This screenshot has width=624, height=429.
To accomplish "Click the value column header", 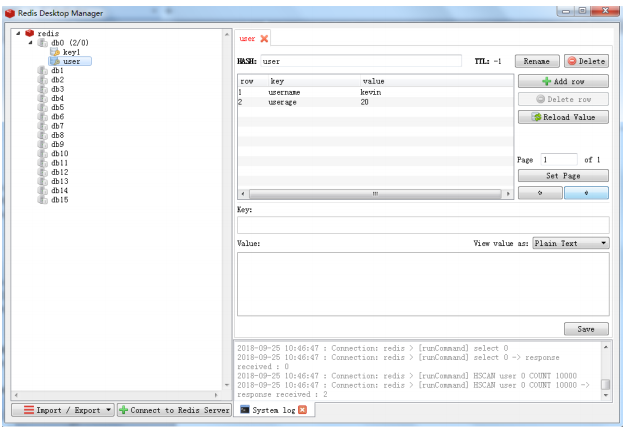I will pos(437,81).
